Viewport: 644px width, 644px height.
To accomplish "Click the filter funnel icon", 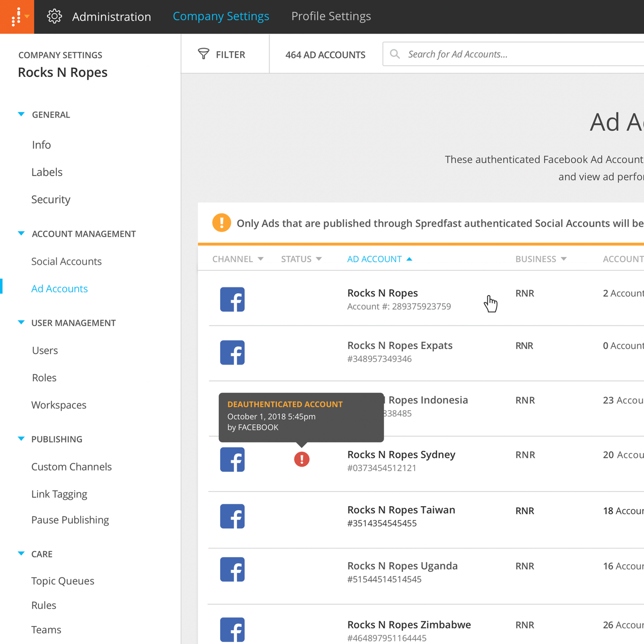I will 204,54.
